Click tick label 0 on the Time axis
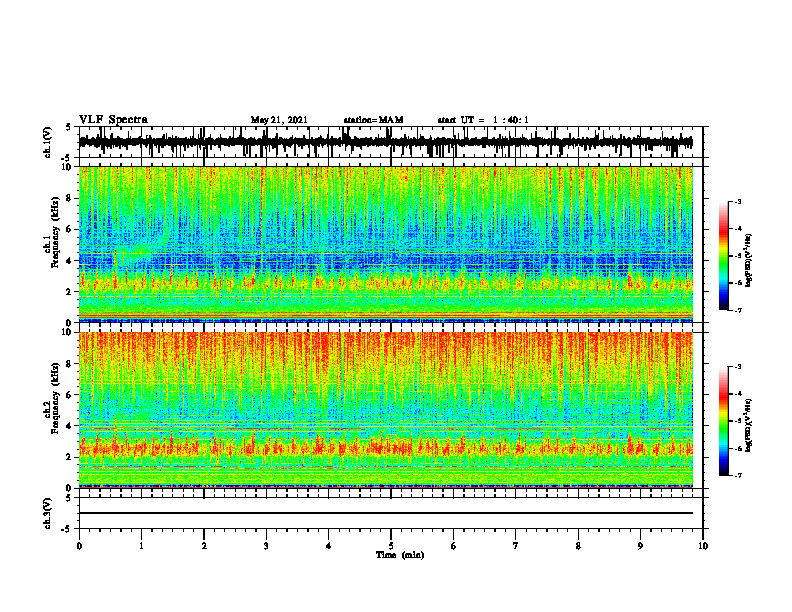 [x=79, y=546]
